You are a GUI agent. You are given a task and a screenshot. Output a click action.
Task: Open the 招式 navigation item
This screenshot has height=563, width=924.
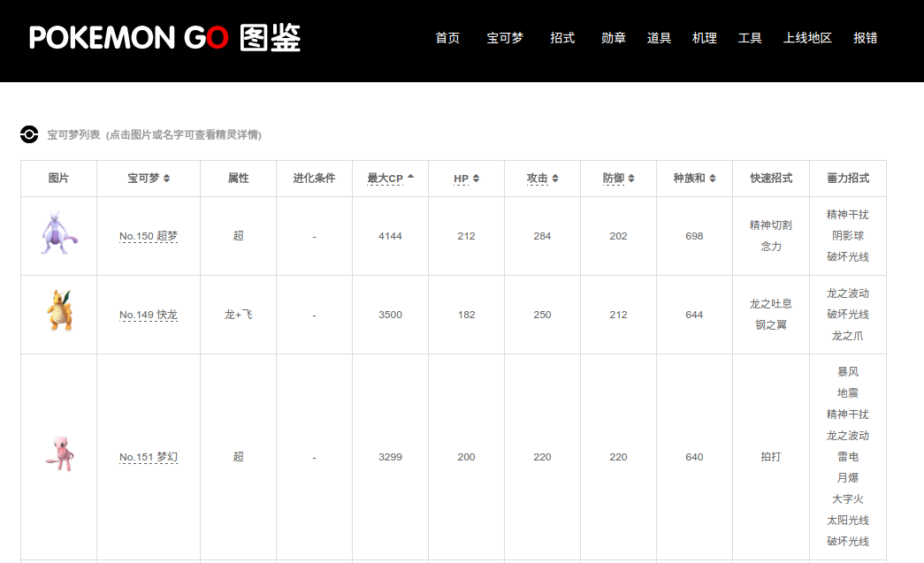562,38
